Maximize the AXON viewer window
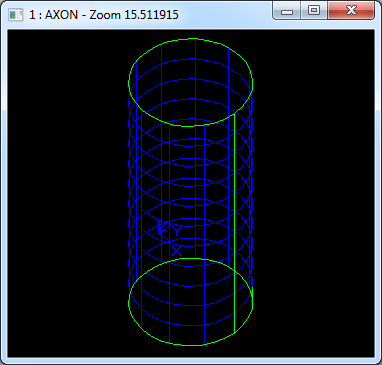Screen dimensions: 382x365 coord(313,11)
